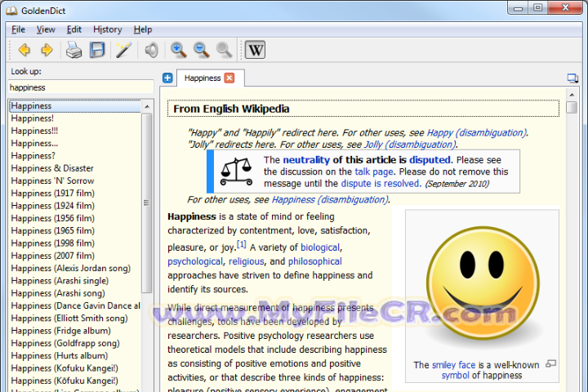Click the smiley face image
The width and height of the screenshot is (588, 392).
(483, 283)
